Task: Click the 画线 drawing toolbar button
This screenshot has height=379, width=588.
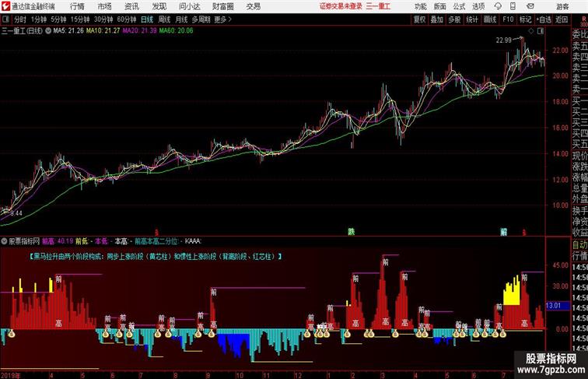Action: click(490, 19)
